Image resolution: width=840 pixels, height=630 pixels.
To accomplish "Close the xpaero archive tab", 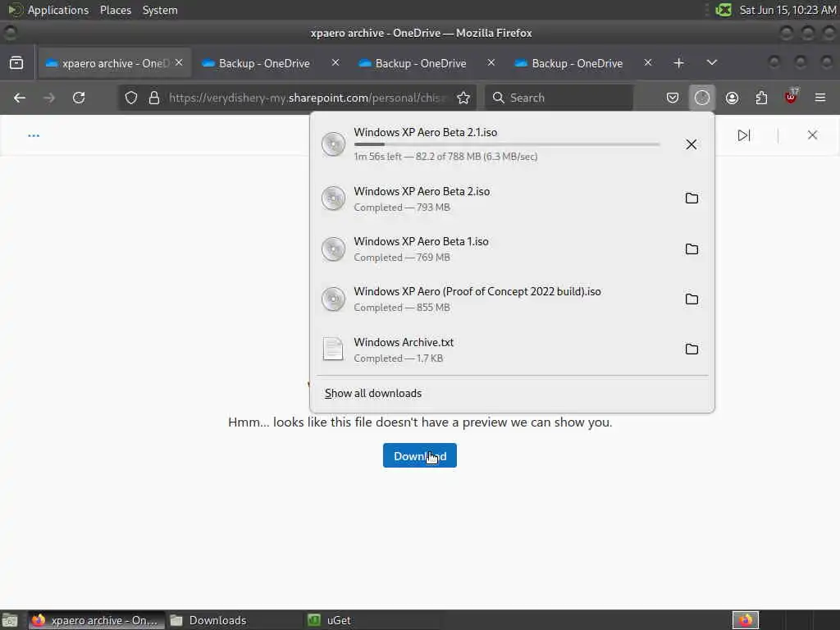I will pyautogui.click(x=179, y=62).
